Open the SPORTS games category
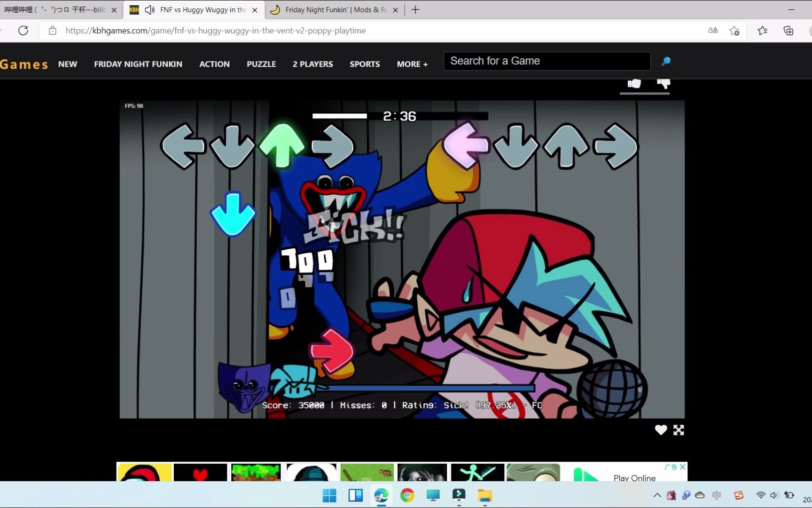Viewport: 812px width, 508px height. click(365, 64)
